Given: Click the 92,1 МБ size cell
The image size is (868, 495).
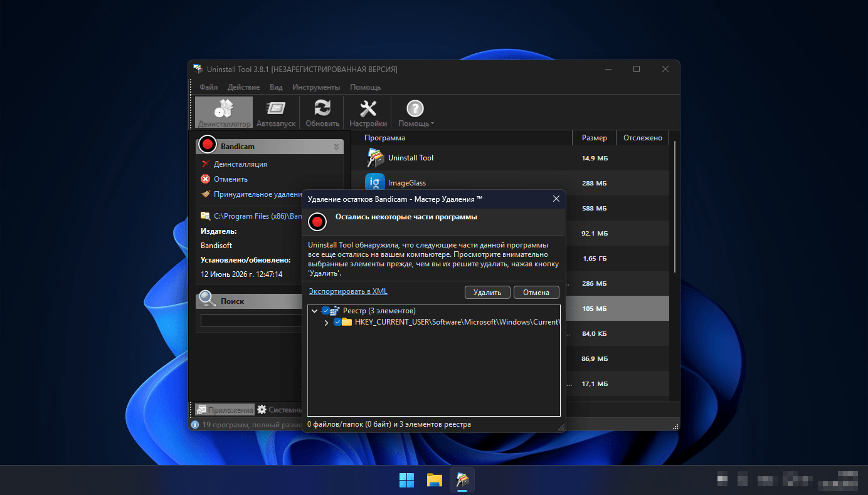Looking at the screenshot, I should point(595,233).
